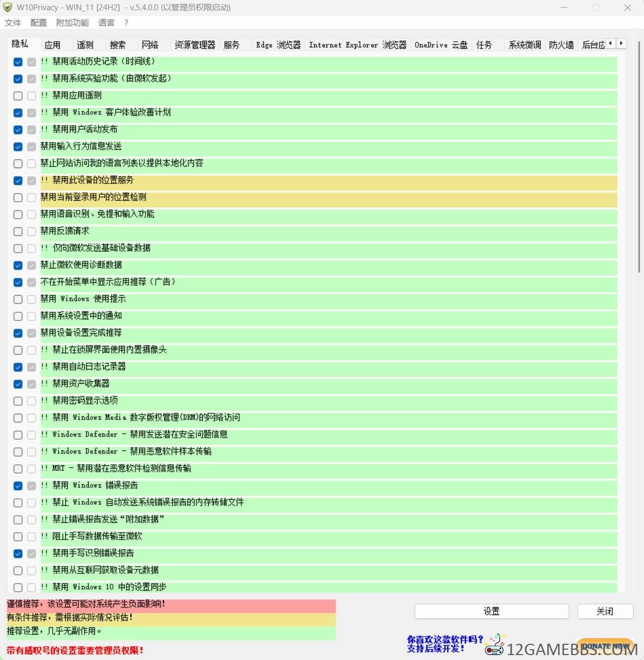The width and height of the screenshot is (644, 660).
Task: Open the 文件 menu
Action: pos(13,23)
